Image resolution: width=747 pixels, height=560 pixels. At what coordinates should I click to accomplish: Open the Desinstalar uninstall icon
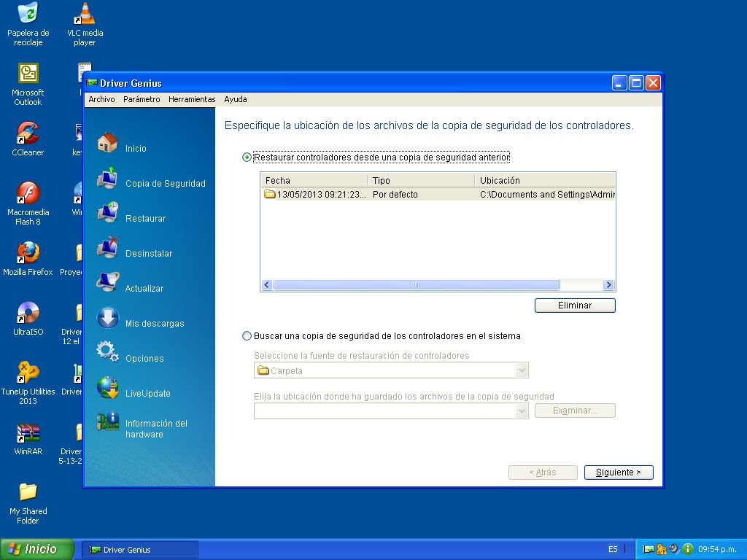[x=108, y=248]
